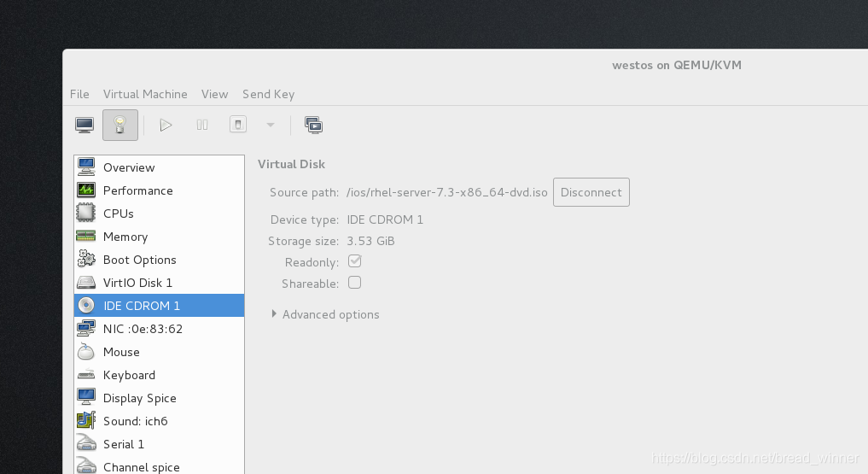The width and height of the screenshot is (868, 474).
Task: Expand Advanced options
Action: coord(325,314)
